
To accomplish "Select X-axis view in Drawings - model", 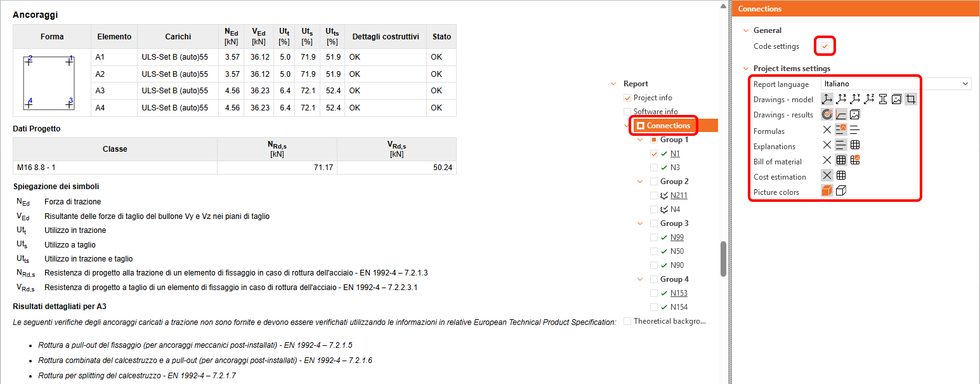I will (841, 99).
